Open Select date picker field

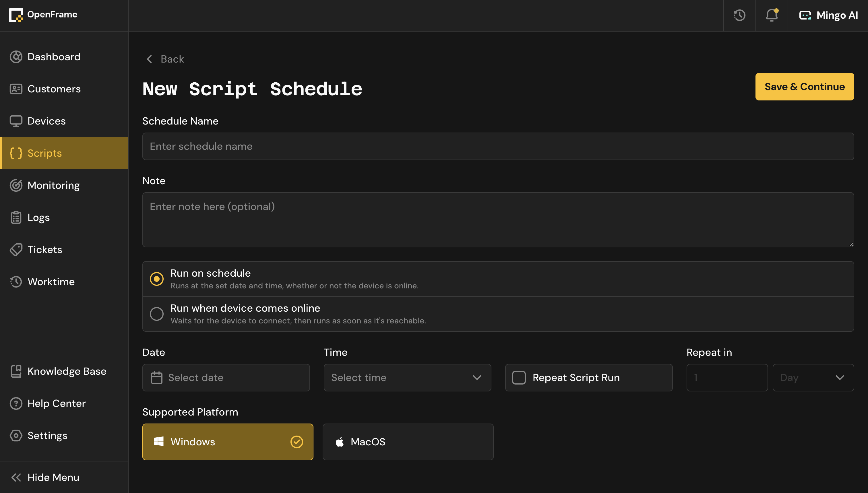pos(226,378)
